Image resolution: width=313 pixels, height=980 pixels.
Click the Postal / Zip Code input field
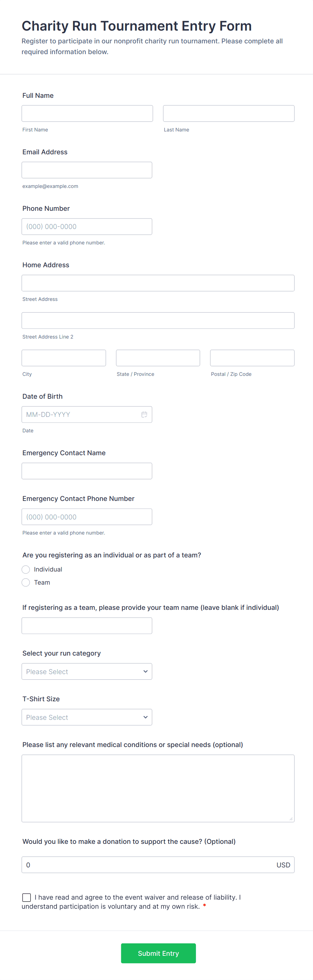tap(252, 358)
